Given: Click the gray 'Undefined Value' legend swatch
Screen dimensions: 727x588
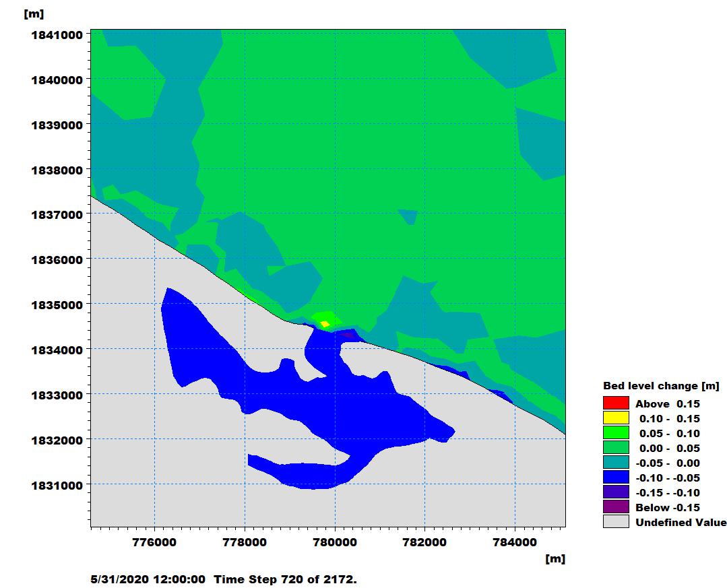Looking at the screenshot, I should tap(616, 522).
